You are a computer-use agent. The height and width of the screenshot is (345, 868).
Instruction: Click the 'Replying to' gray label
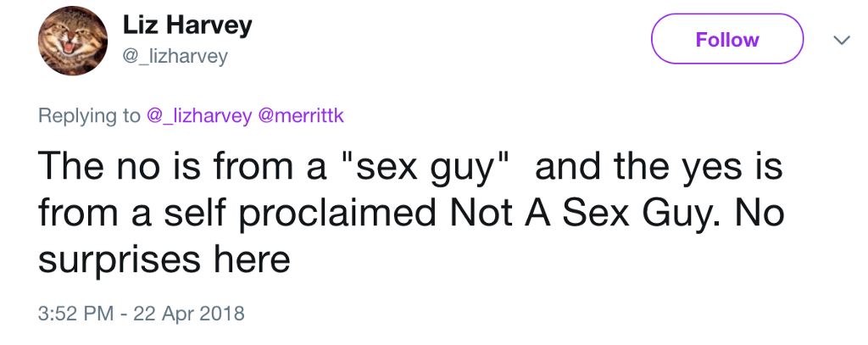point(89,116)
